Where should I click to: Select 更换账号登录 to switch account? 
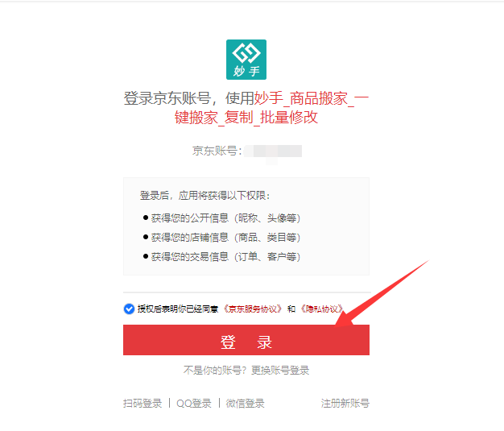(x=280, y=371)
